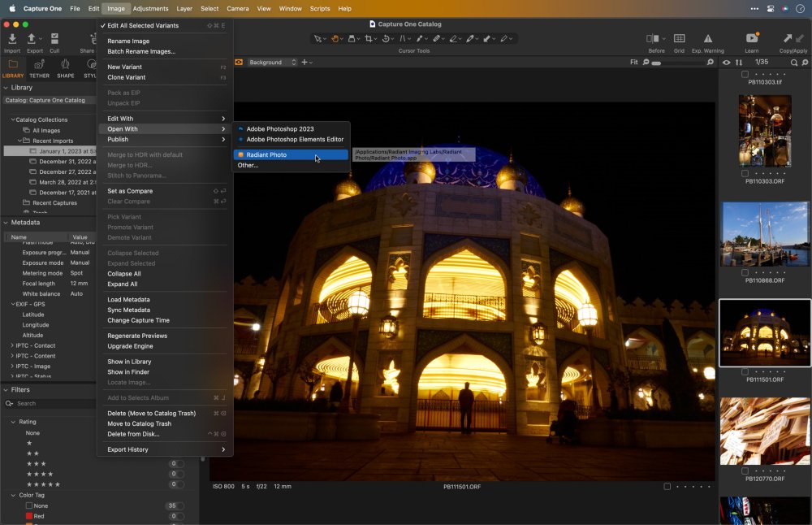Tick the checkbox under the PB110868.ORF thumbnail

click(x=745, y=273)
